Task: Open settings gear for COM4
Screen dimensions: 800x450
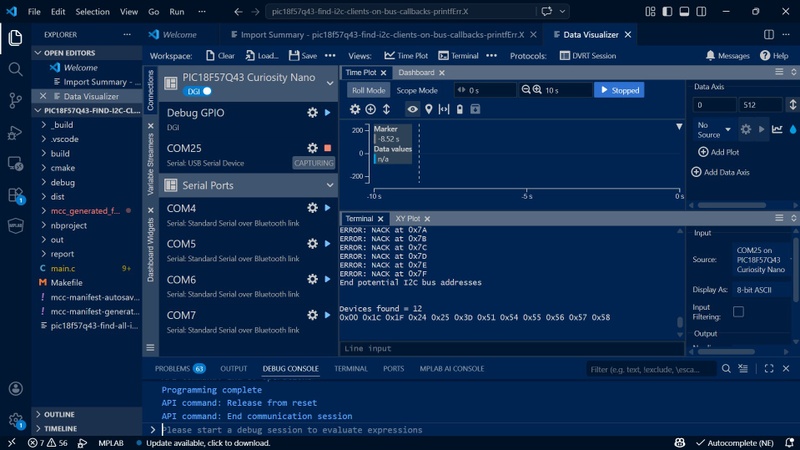Action: click(312, 208)
